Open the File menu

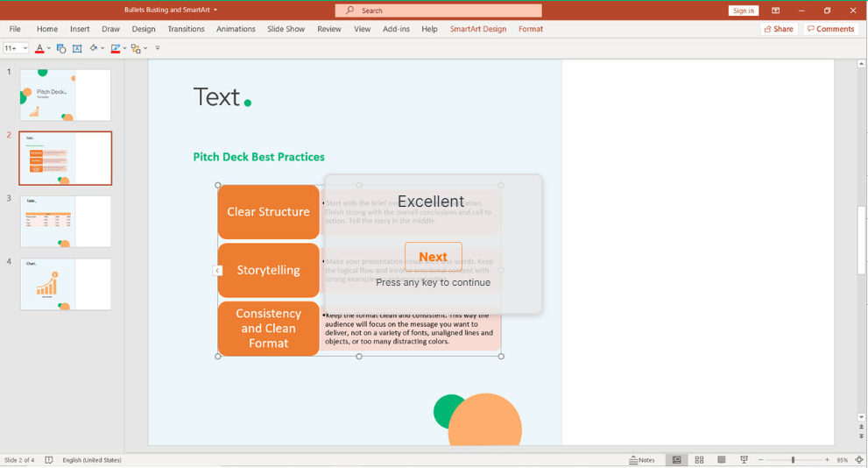(15, 29)
